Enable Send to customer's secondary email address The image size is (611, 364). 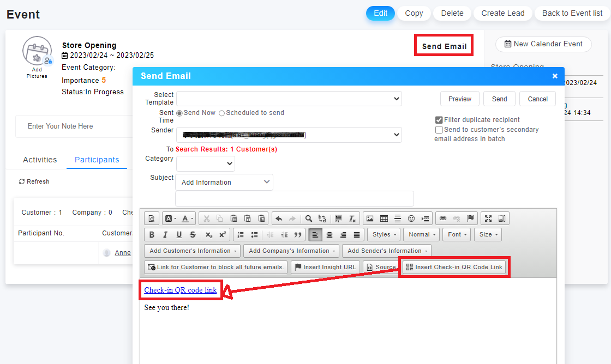tap(439, 130)
